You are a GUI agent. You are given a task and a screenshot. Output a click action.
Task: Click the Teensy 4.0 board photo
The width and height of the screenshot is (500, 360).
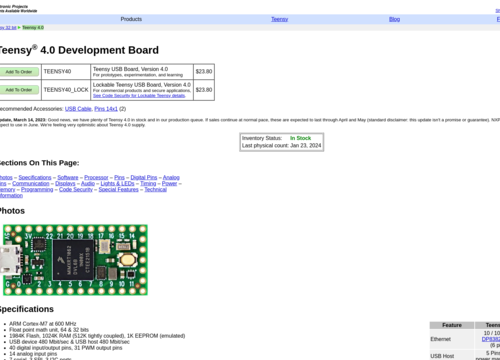pyautogui.click(x=75, y=260)
